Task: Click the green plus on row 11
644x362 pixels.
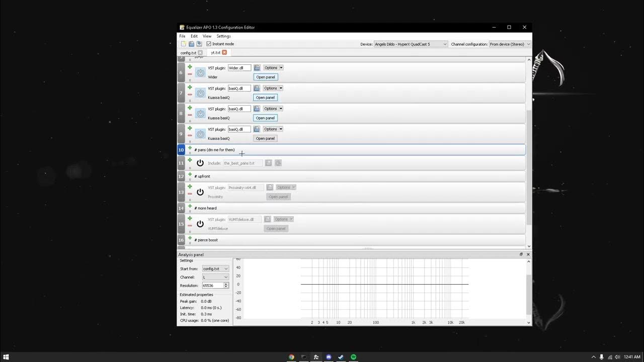Action: pos(190,160)
